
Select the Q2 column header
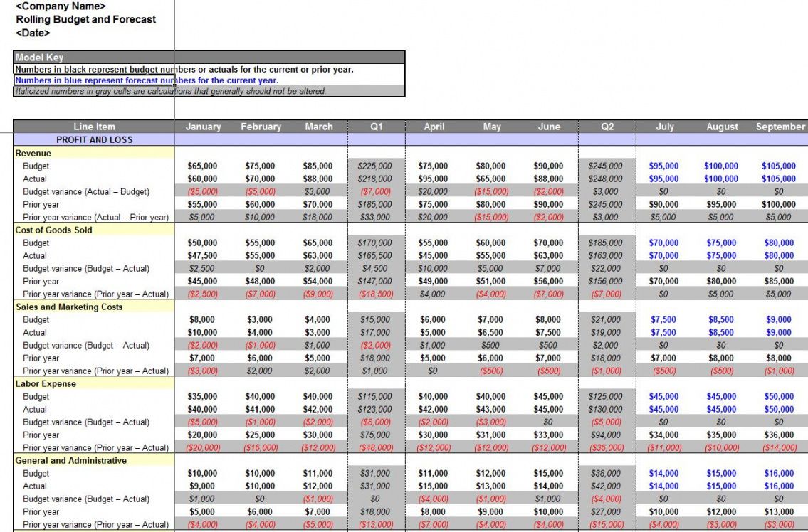pyautogui.click(x=607, y=127)
